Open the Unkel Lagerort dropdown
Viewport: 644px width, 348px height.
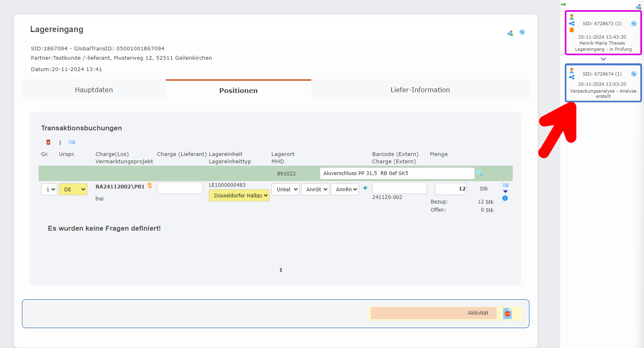point(286,189)
